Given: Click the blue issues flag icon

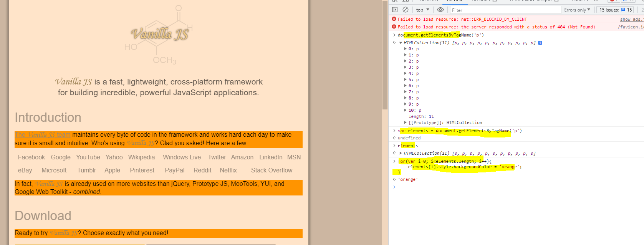Looking at the screenshot, I should (x=623, y=10).
